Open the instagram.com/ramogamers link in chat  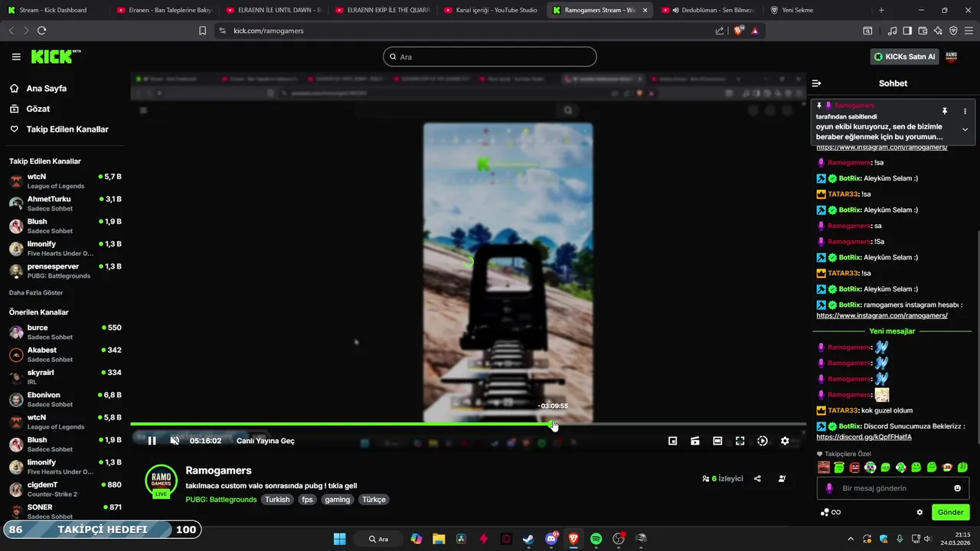pos(882,315)
